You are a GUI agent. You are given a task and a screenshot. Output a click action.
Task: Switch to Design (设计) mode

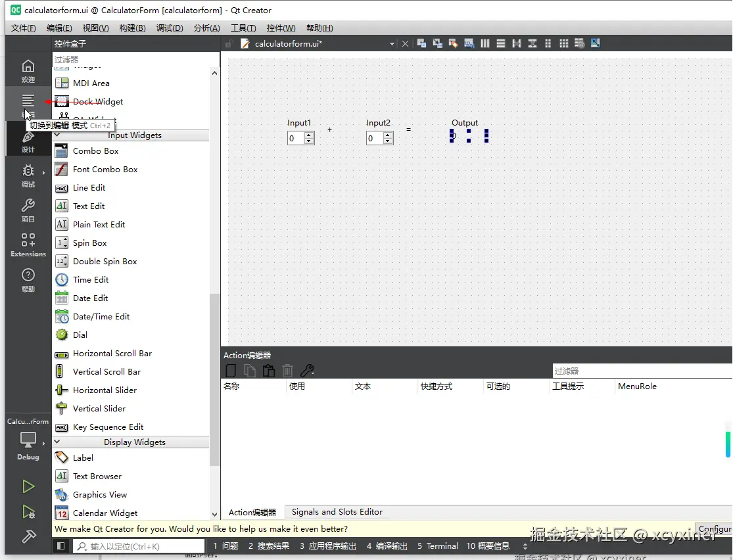tap(28, 141)
